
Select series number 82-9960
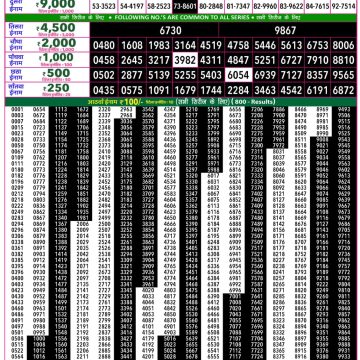[265, 6]
